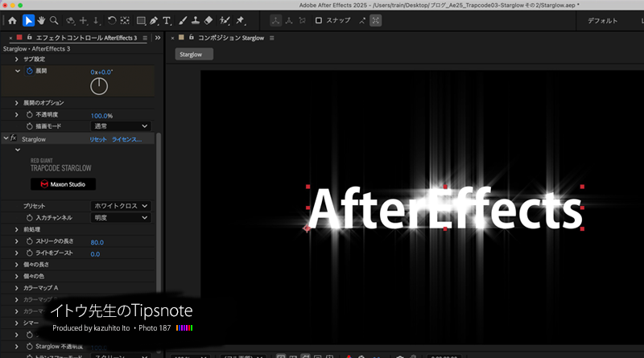Screen dimensions: 644x358
Task: Select the Puppet Pin tool
Action: point(240,21)
